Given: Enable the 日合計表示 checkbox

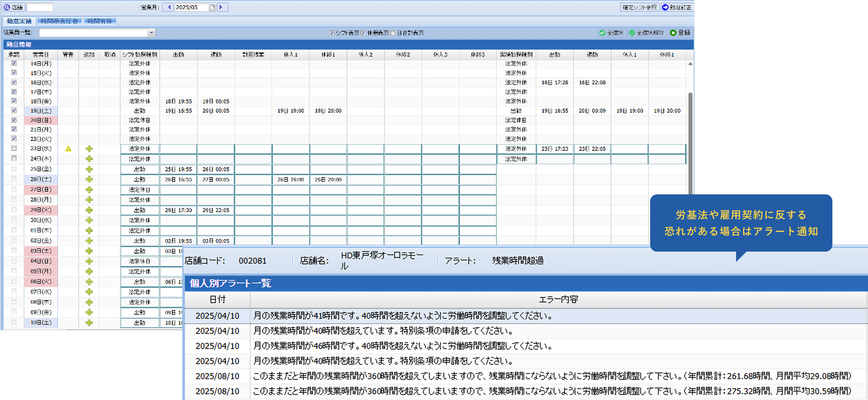Looking at the screenshot, I should pos(393,33).
